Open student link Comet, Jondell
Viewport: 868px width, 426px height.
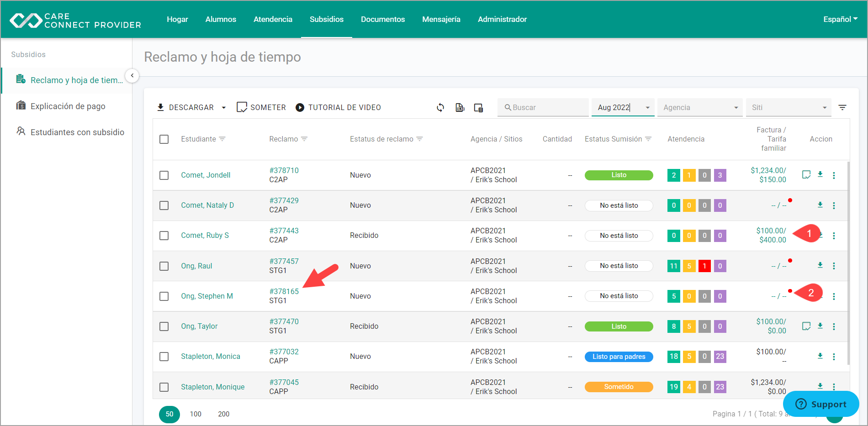tap(206, 175)
